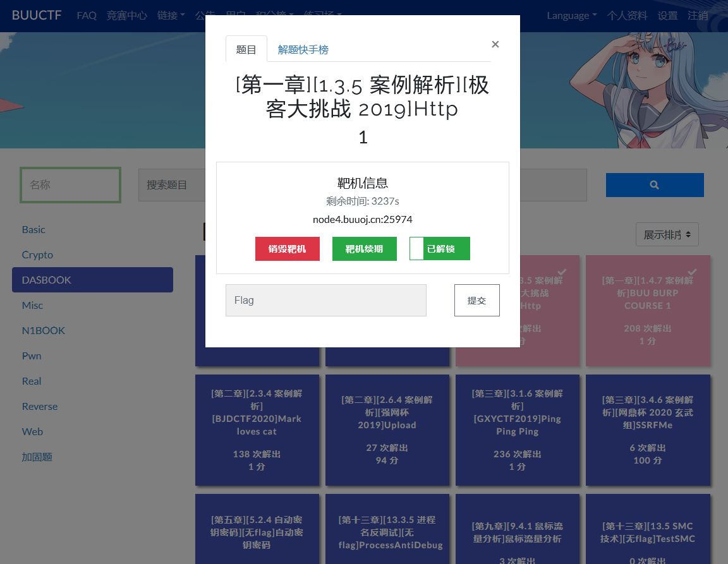This screenshot has height=564, width=728.
Task: Select the Pwn category
Action: click(32, 356)
